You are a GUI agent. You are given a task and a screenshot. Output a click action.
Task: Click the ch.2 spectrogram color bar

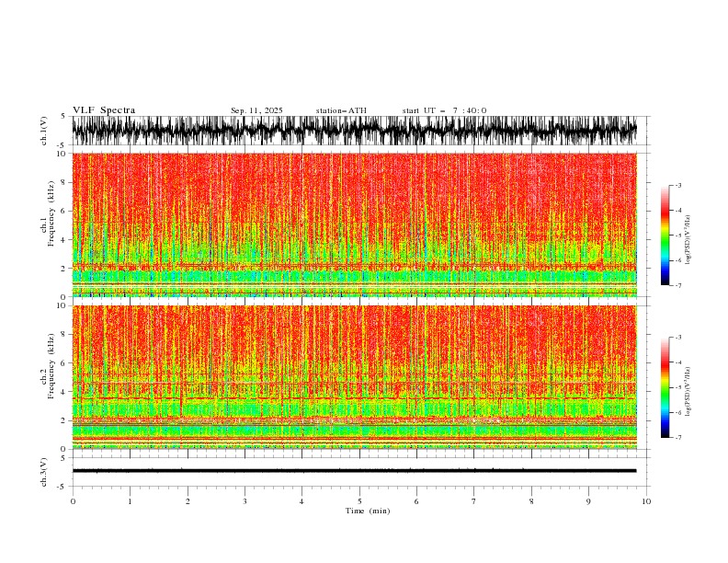[x=665, y=387]
